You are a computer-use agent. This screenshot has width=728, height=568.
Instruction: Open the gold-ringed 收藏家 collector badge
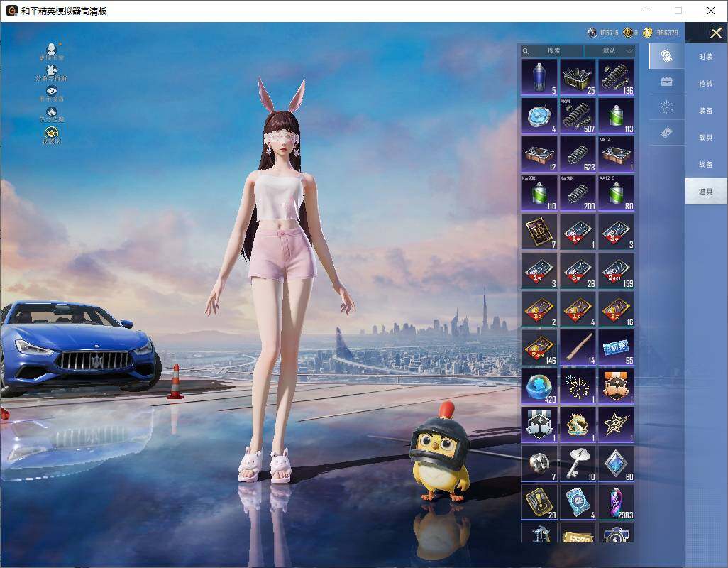point(52,135)
